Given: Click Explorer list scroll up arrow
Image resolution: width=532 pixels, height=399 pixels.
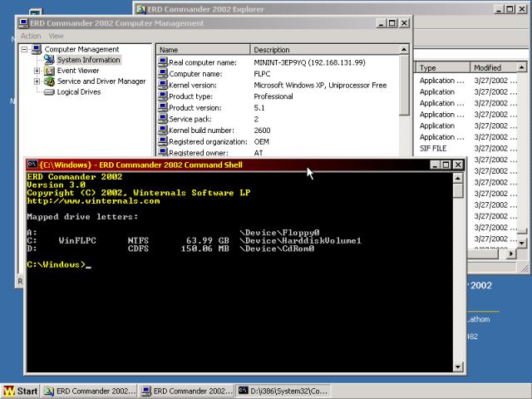Looking at the screenshot, I should 522,68.
